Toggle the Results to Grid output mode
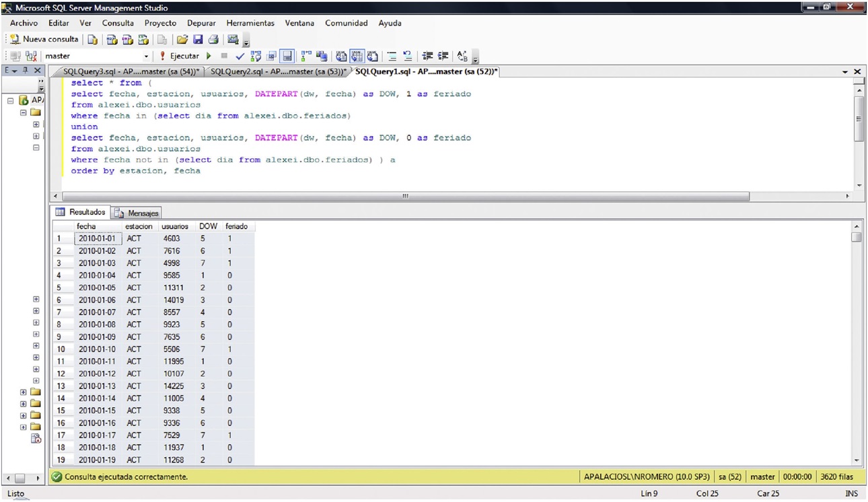 [x=357, y=57]
